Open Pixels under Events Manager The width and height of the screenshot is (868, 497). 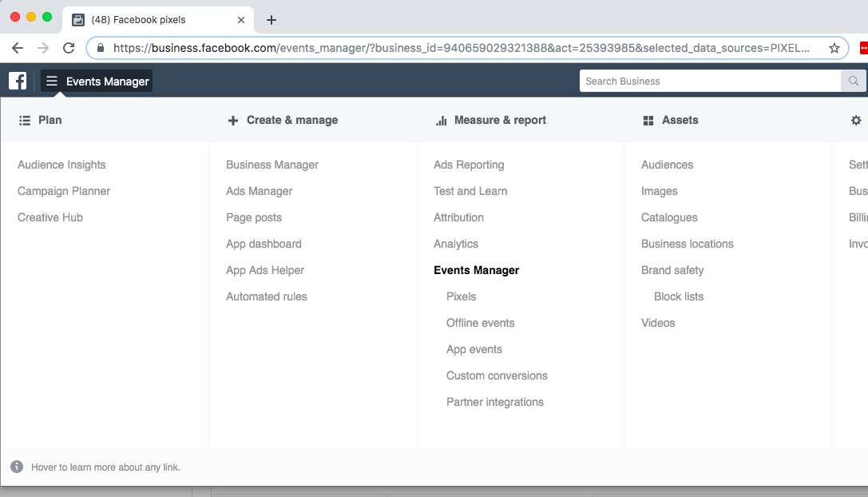[461, 296]
